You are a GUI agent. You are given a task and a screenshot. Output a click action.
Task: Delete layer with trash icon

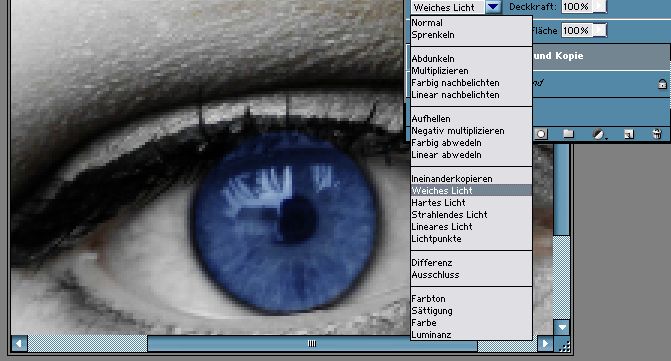657,134
